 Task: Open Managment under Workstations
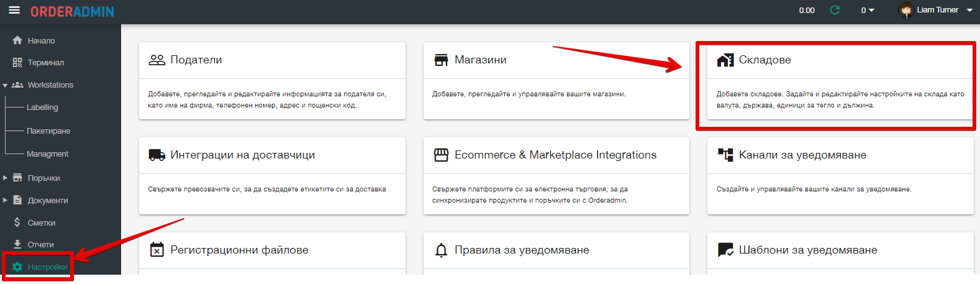tap(47, 153)
